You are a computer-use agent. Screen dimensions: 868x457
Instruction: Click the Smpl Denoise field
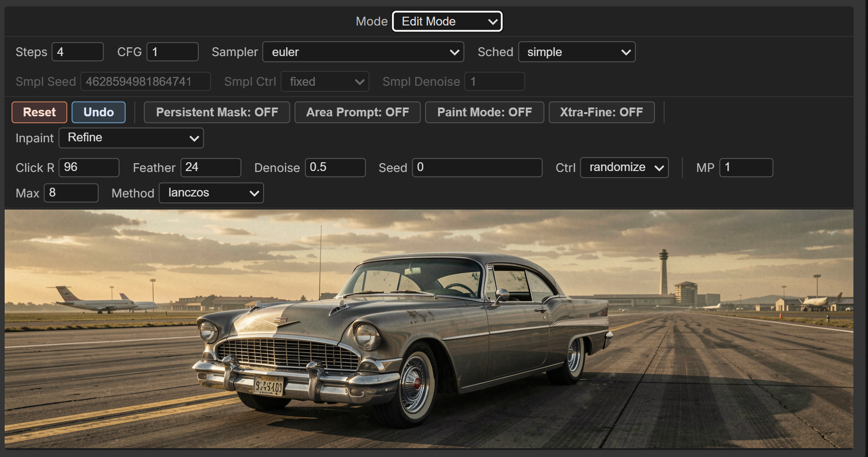coord(495,82)
